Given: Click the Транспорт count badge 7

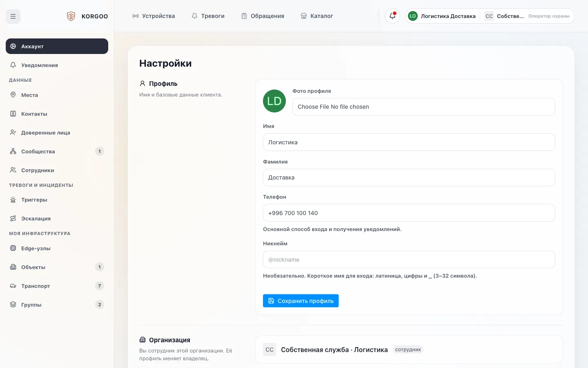Looking at the screenshot, I should [x=100, y=286].
